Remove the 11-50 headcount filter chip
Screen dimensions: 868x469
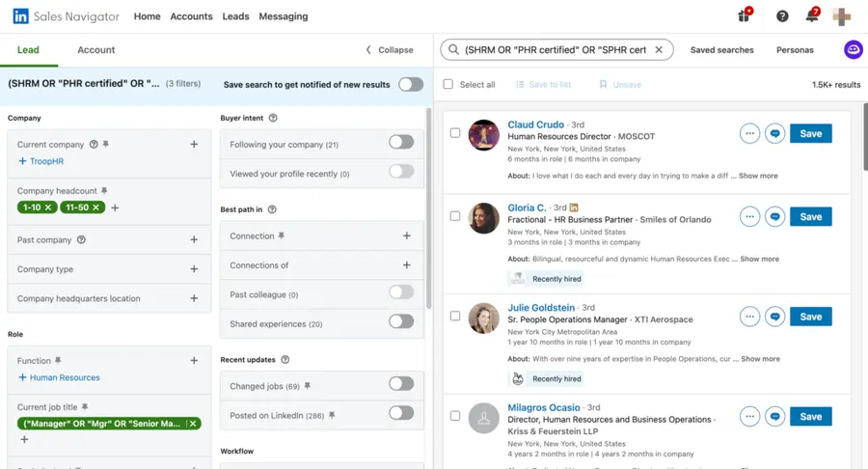click(95, 207)
